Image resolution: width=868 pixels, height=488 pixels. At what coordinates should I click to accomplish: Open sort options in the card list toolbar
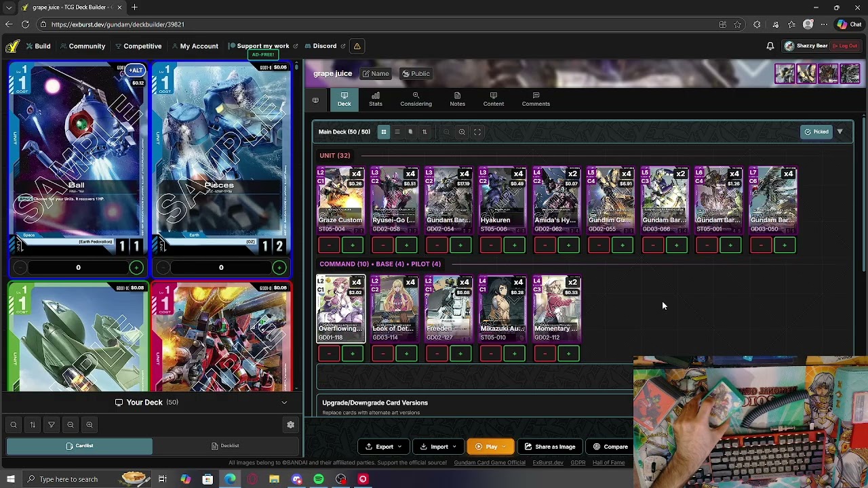33,425
